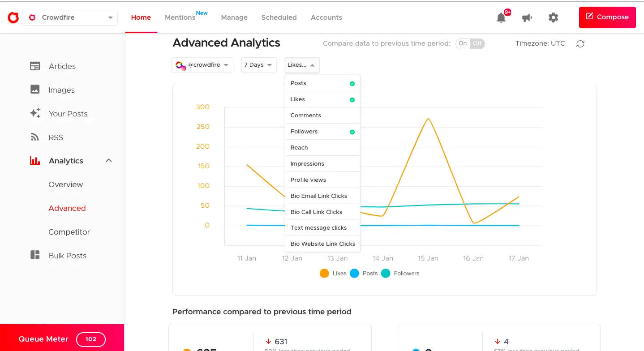Image resolution: width=644 pixels, height=351 pixels.
Task: Open settings with the gear icon
Action: pyautogui.click(x=553, y=17)
